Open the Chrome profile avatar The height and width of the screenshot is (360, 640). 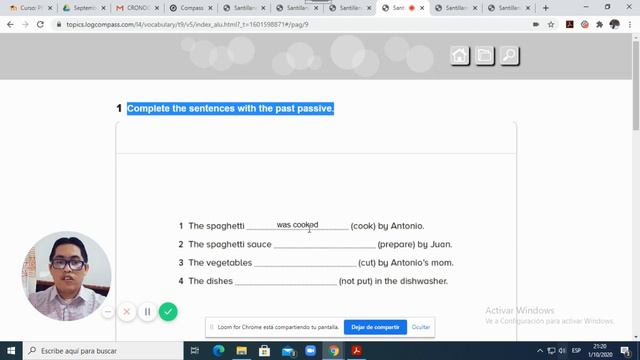(x=615, y=24)
